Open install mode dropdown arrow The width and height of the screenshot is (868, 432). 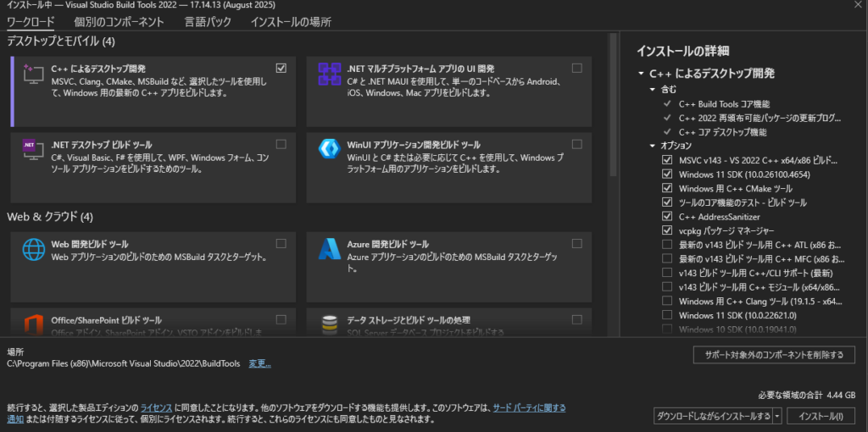[778, 416]
